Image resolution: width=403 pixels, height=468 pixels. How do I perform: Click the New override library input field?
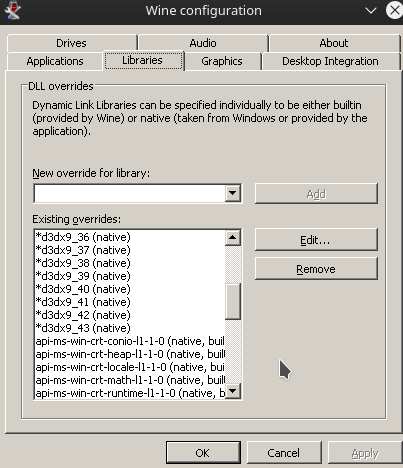click(x=129, y=193)
